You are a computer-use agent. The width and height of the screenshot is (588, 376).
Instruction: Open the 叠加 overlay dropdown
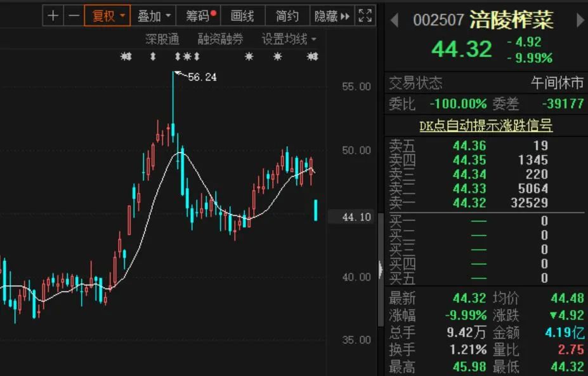(x=153, y=15)
